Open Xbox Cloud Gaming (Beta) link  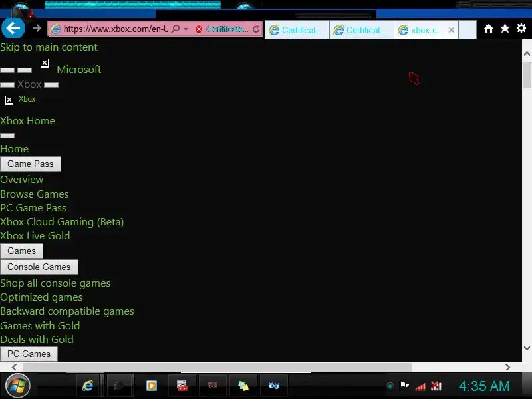(x=62, y=222)
